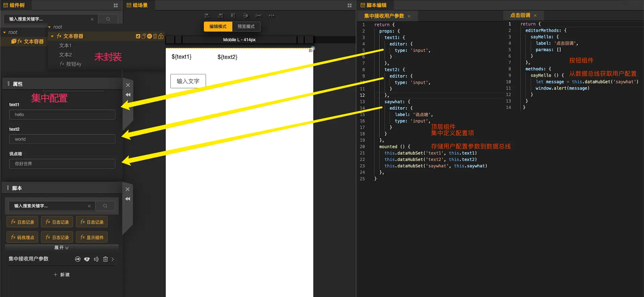This screenshot has height=297, width=644.
Task: Expand 集中接收用户参数 with right chevron
Action: point(113,259)
